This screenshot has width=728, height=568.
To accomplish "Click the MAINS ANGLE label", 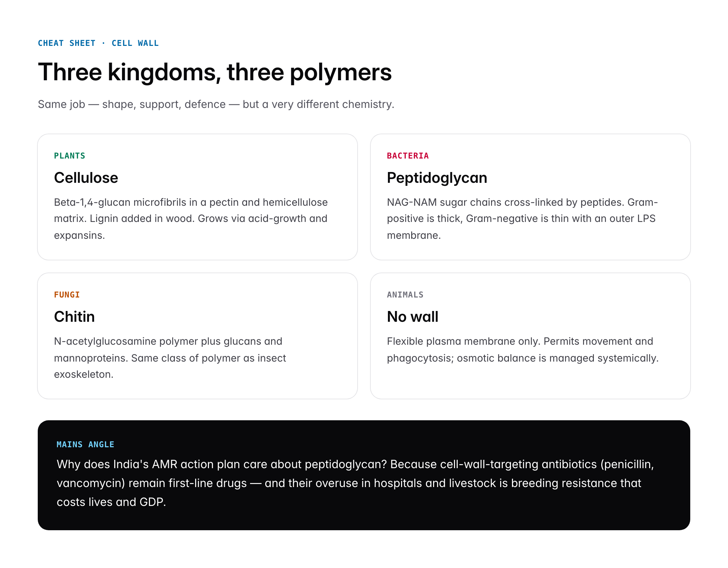I will tap(85, 445).
